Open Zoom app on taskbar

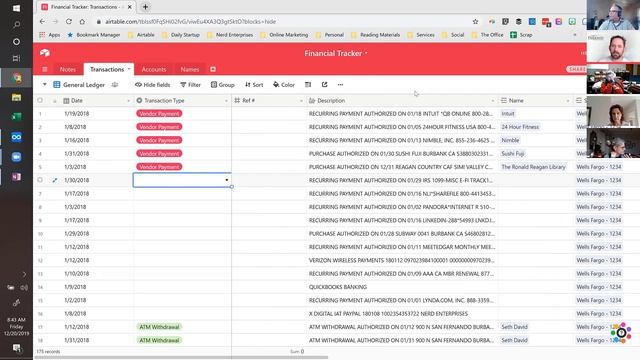pyautogui.click(x=16, y=157)
